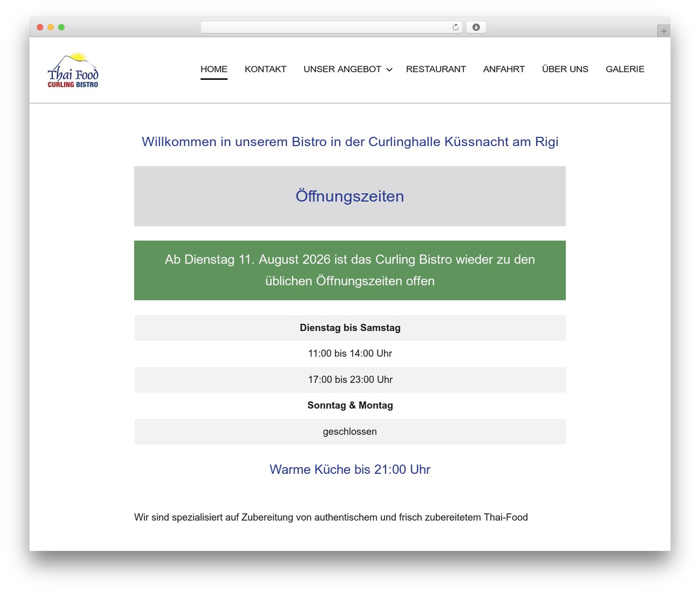Open the Kontakt page
This screenshot has width=700, height=593.
pyautogui.click(x=265, y=69)
